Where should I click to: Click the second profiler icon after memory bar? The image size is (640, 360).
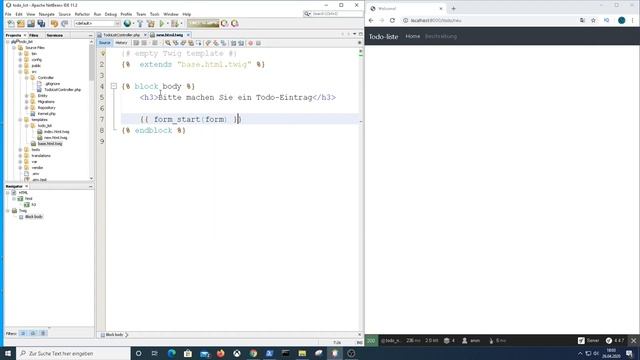[235, 24]
